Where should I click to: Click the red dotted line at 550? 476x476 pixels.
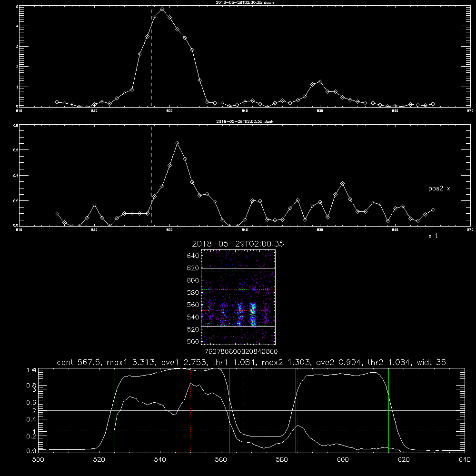click(x=191, y=410)
